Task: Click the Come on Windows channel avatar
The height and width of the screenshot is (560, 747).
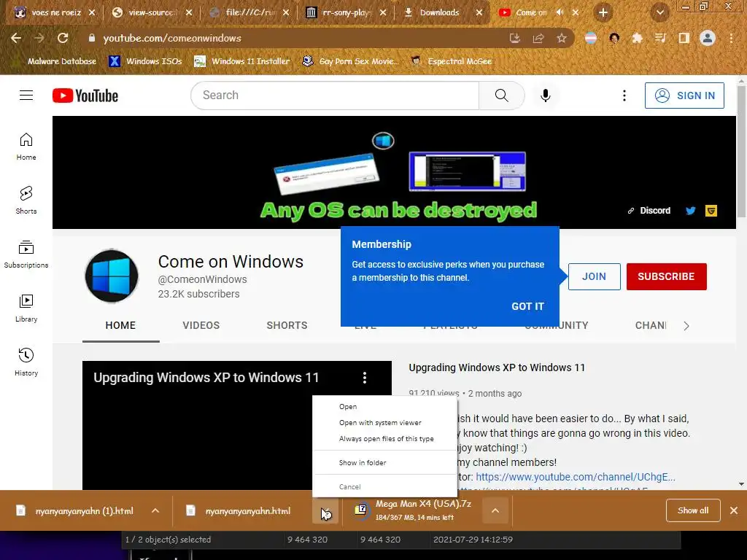Action: tap(112, 276)
